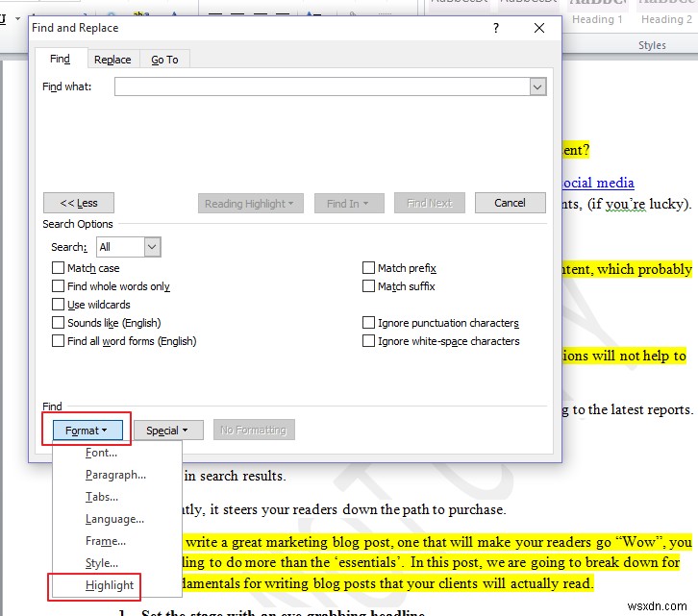Choose Paragraph... from the Format menu
The height and width of the screenshot is (616, 698).
click(117, 475)
